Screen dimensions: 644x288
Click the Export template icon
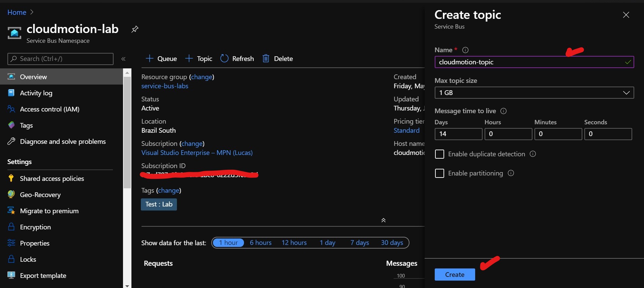(11, 275)
